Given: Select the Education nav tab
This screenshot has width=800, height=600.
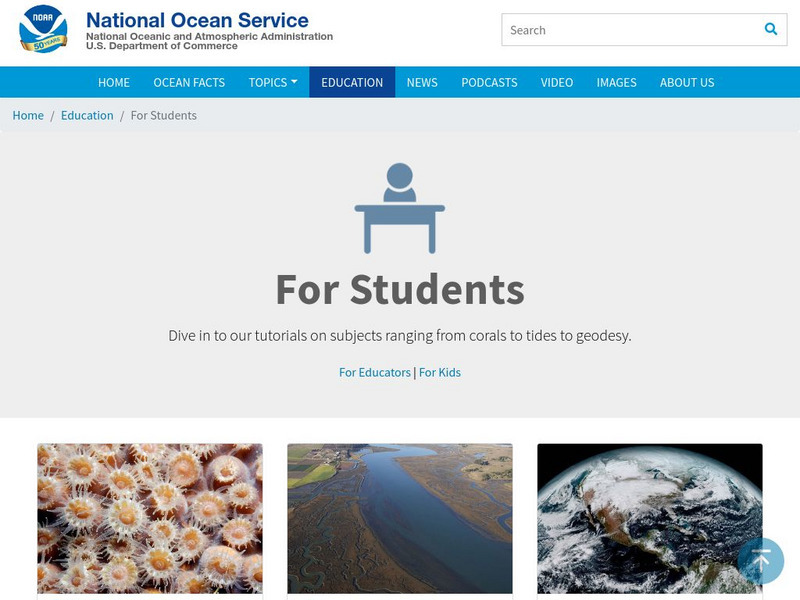Looking at the screenshot, I should [x=352, y=82].
